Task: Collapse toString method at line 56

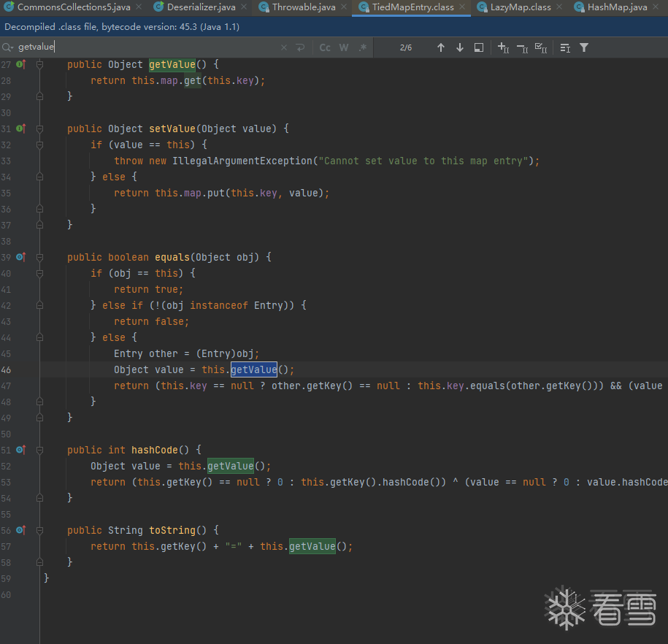Action: click(x=39, y=530)
